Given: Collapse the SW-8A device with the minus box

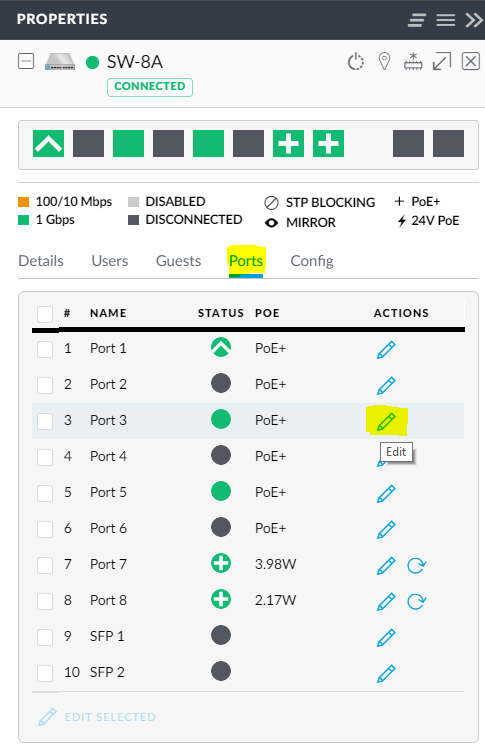Looking at the screenshot, I should 26,61.
